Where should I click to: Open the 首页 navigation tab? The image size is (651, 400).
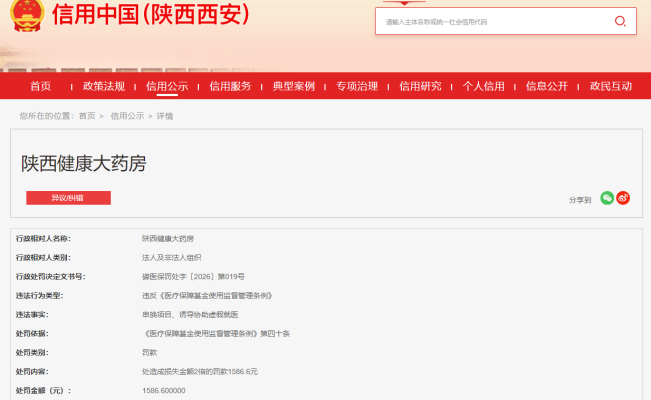(41, 86)
